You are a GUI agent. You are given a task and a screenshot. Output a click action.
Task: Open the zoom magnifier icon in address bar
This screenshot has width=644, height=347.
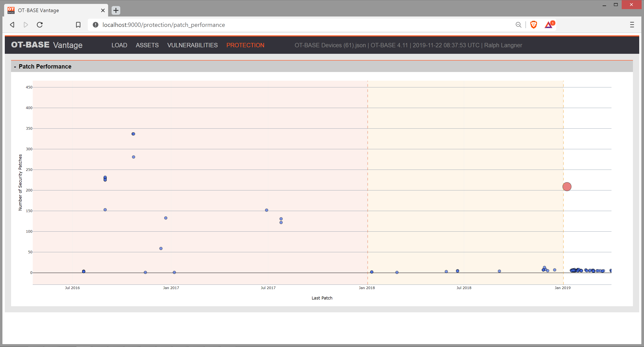click(519, 25)
